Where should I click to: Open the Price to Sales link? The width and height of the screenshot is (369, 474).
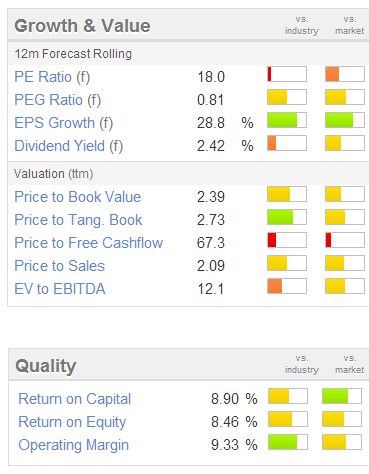tap(60, 266)
